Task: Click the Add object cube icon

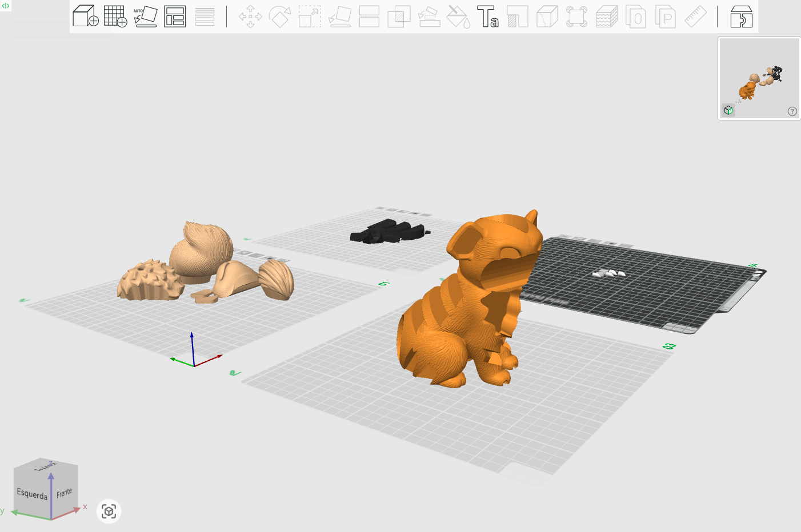Action: coord(86,17)
